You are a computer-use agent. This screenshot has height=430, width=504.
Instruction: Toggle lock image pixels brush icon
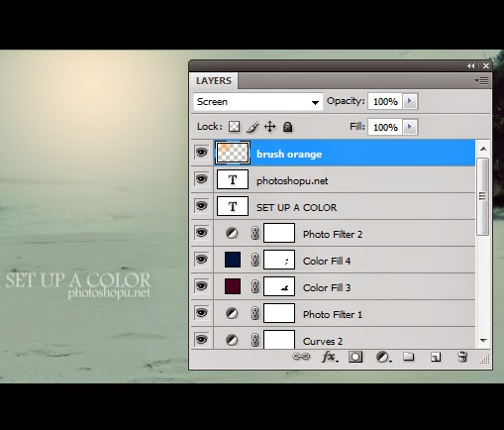tap(252, 127)
